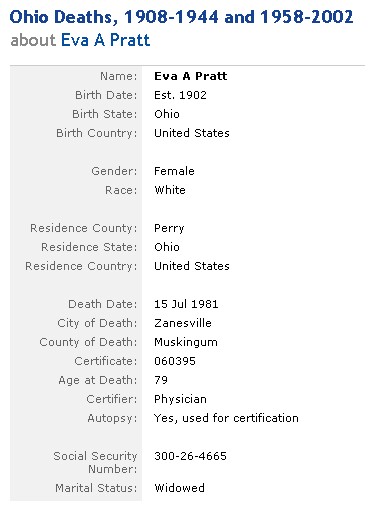The width and height of the screenshot is (380, 514).
Task: Select the Gender value Female
Action: tap(174, 171)
